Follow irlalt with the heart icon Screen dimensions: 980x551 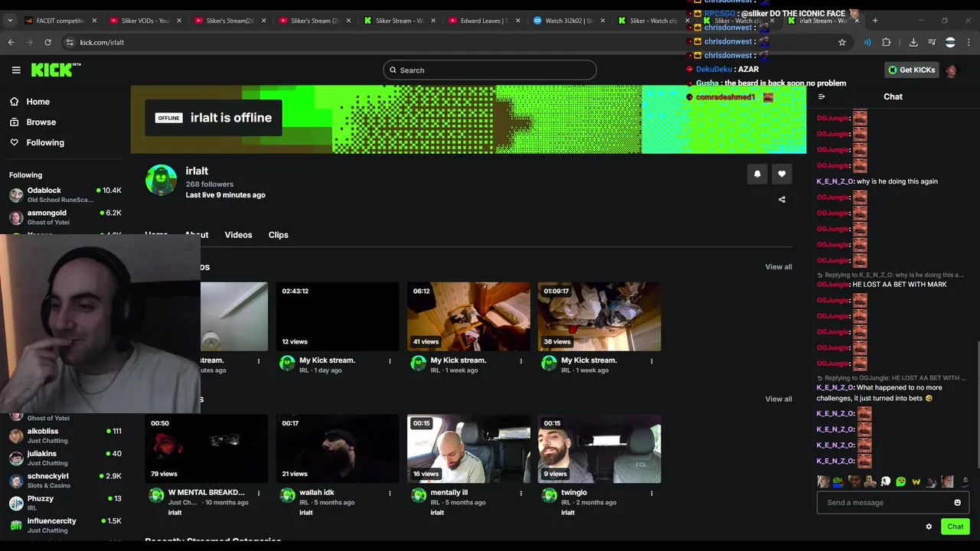(x=782, y=174)
